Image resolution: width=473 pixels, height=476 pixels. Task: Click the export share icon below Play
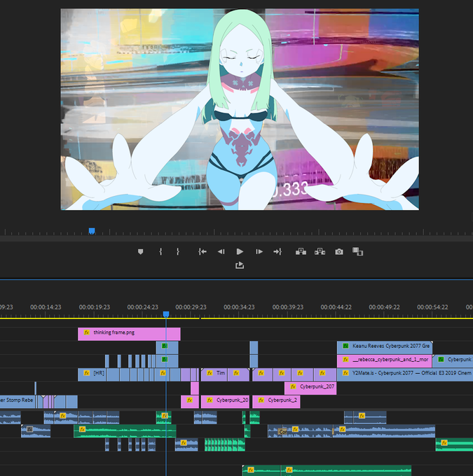point(240,265)
